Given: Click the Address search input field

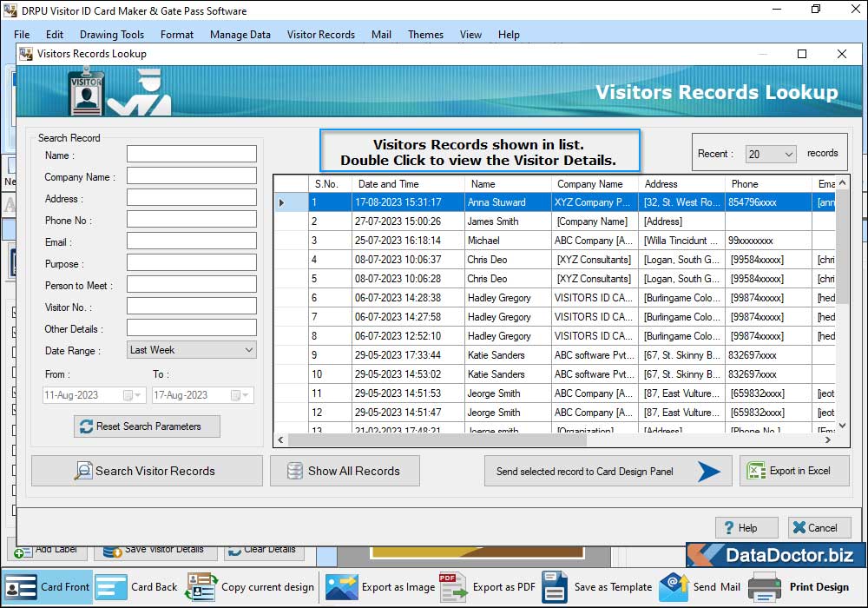Looking at the screenshot, I should coord(192,198).
